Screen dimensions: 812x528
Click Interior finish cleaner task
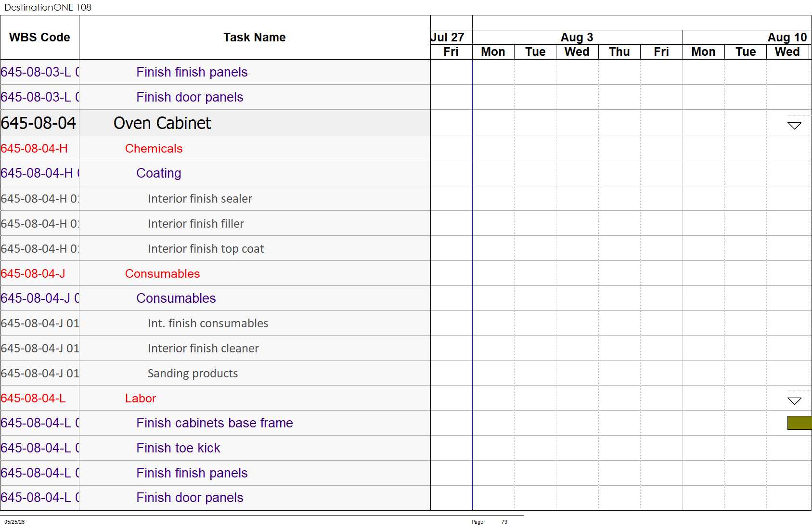(203, 348)
